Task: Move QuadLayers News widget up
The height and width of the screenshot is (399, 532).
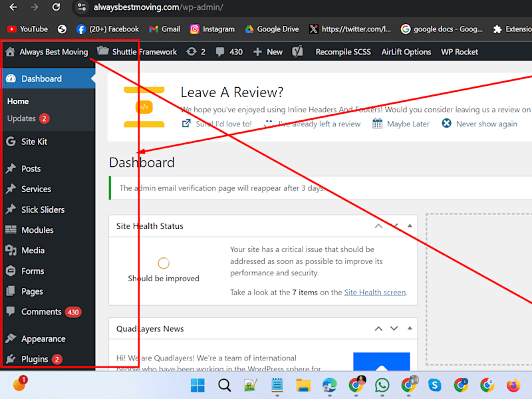Action: coord(378,329)
